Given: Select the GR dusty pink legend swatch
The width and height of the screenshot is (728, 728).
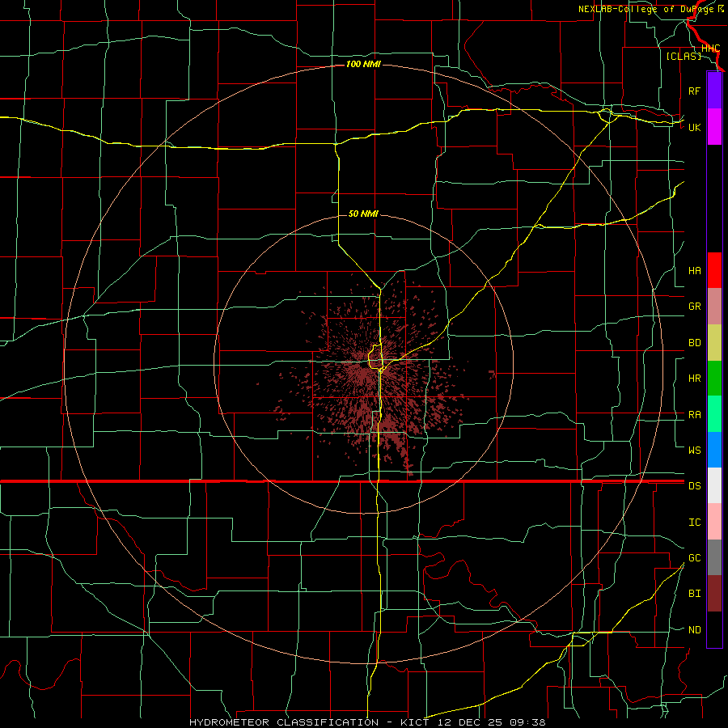Looking at the screenshot, I should [714, 307].
